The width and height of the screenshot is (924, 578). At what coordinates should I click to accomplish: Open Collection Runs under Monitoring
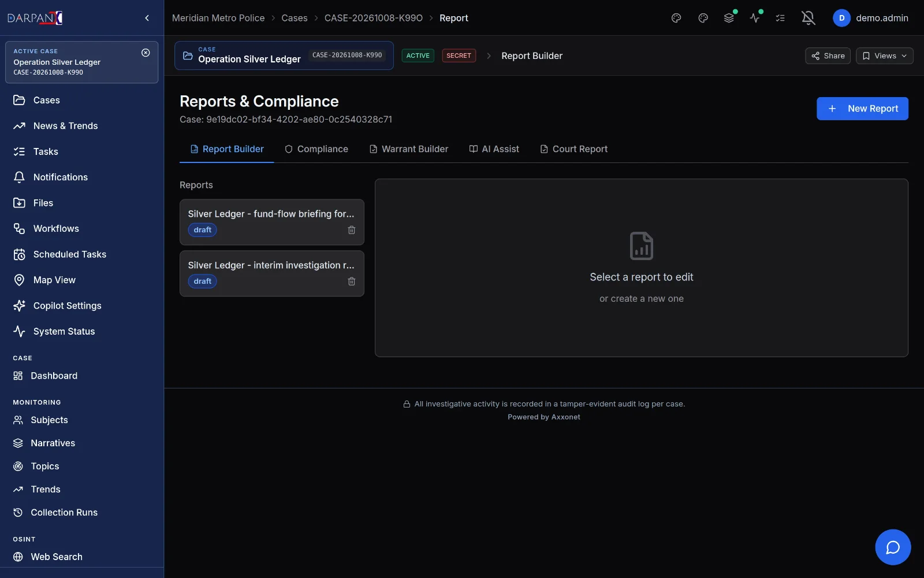tap(81, 513)
